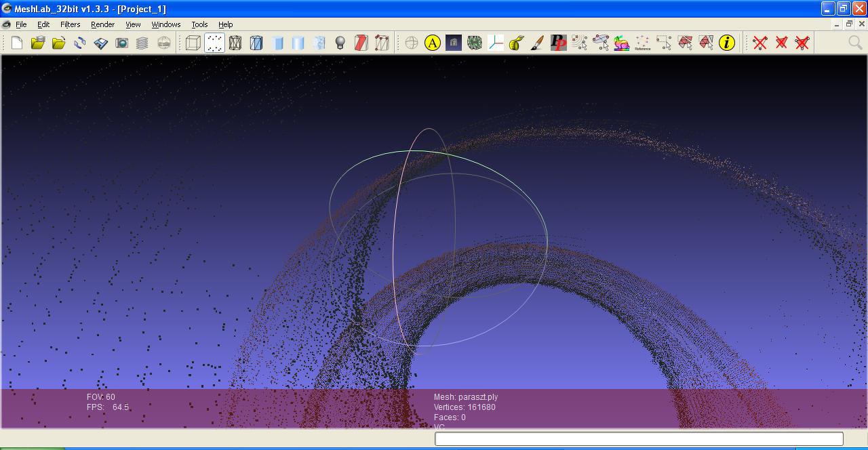Activate select connected components tool
This screenshot has width=868, height=450.
(x=601, y=43)
